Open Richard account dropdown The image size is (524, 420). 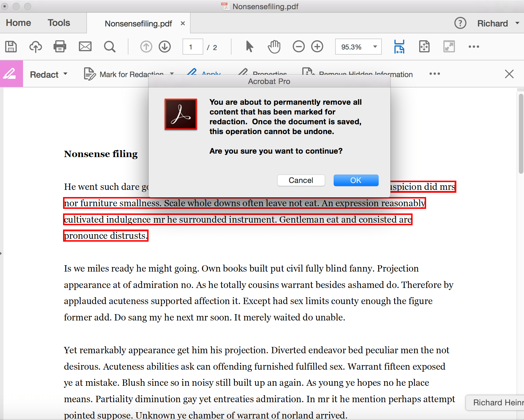coord(498,23)
